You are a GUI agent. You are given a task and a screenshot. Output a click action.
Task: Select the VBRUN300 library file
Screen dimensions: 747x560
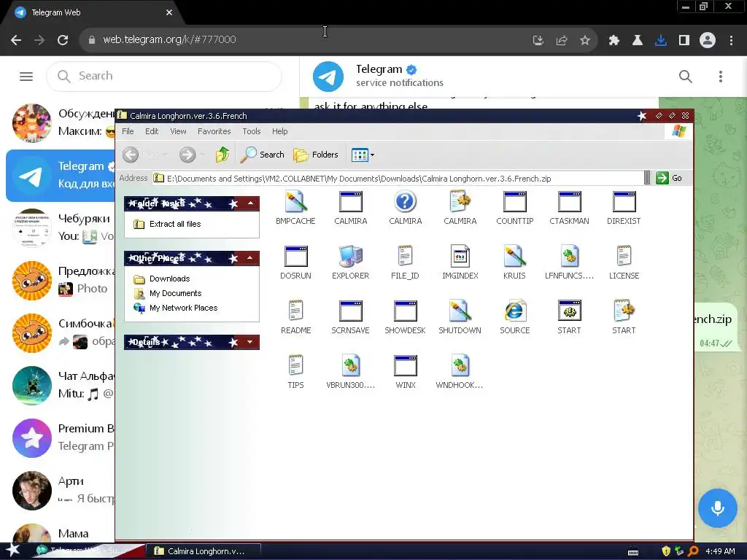click(x=350, y=366)
